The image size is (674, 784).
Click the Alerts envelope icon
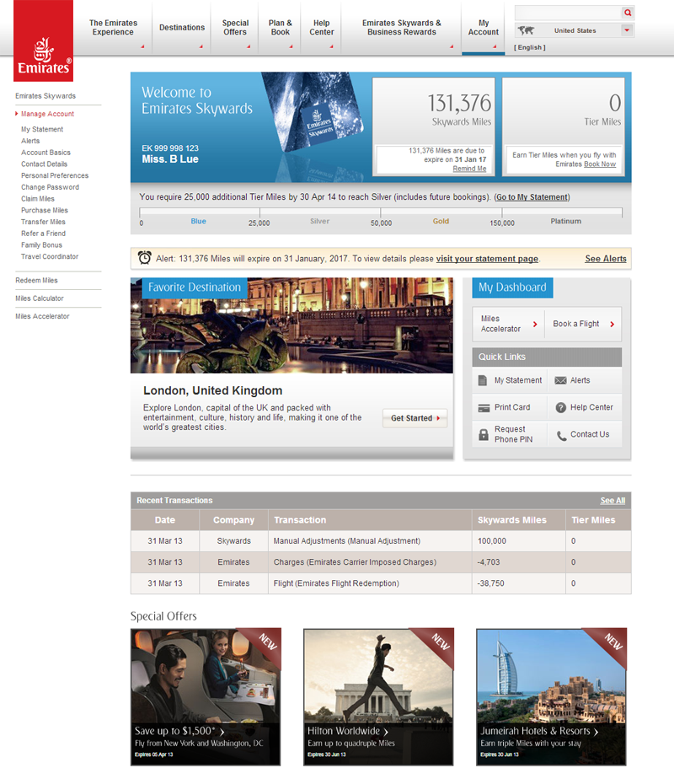point(560,380)
